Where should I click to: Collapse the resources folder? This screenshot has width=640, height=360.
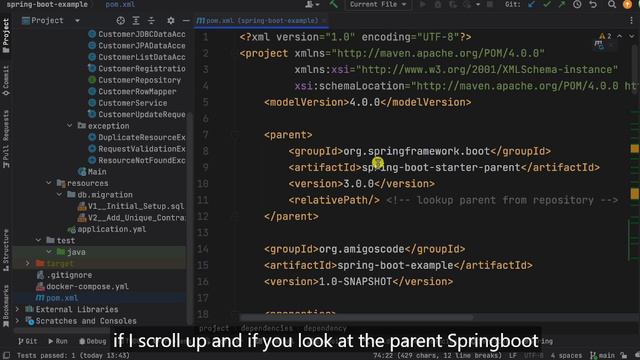pyautogui.click(x=49, y=183)
